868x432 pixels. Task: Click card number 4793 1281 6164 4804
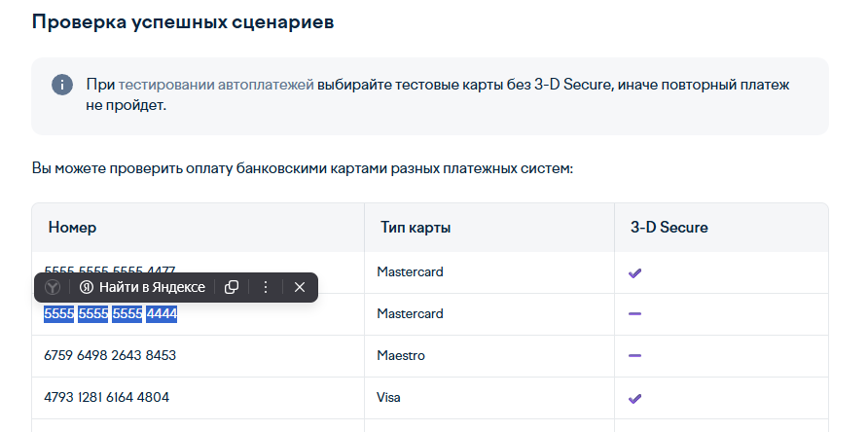click(107, 397)
